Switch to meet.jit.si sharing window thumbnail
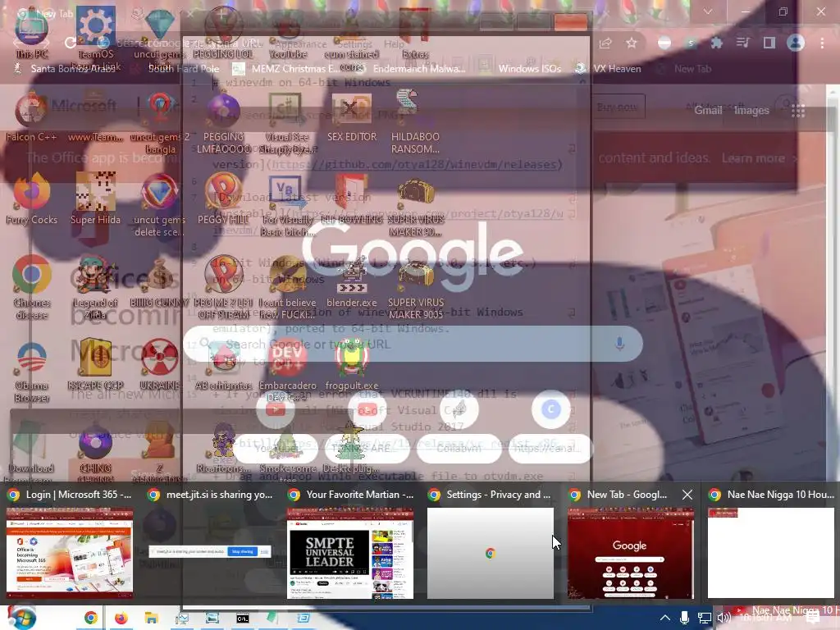The width and height of the screenshot is (840, 630). [210, 543]
